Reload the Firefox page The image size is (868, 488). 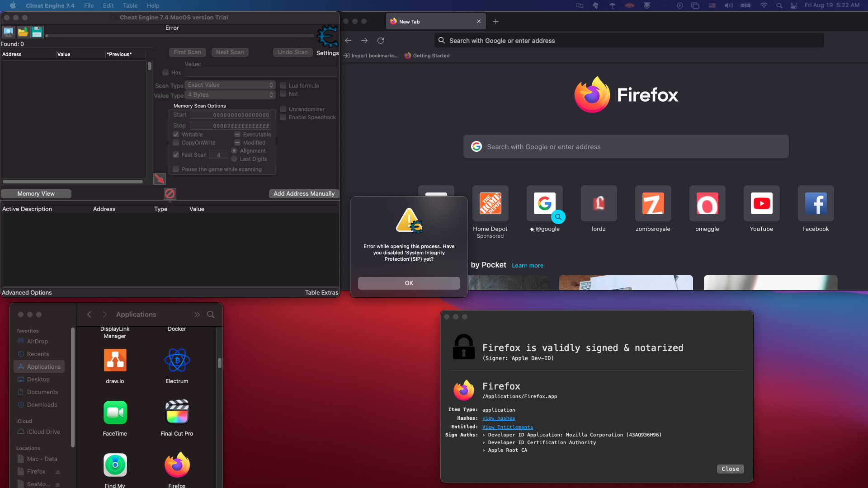tap(381, 41)
